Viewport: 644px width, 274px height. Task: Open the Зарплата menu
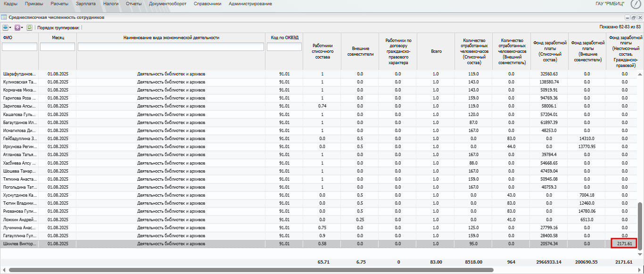click(85, 4)
